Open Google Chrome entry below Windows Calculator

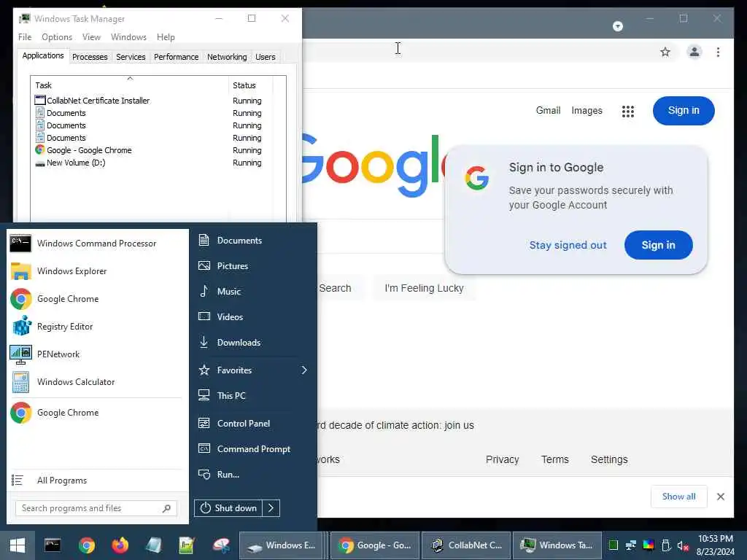click(97, 413)
